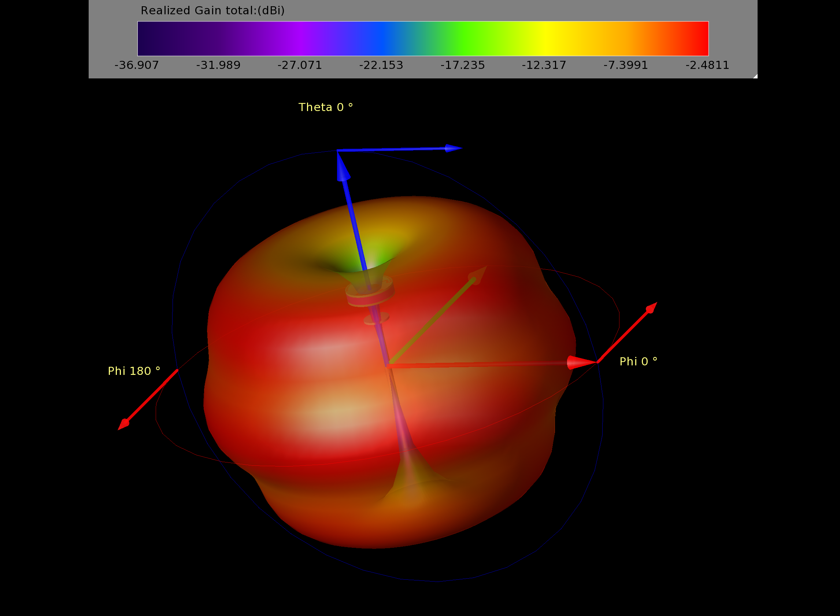Click the 'Phi 180 °' axis label
Image resolution: width=840 pixels, height=616 pixels.
click(134, 371)
